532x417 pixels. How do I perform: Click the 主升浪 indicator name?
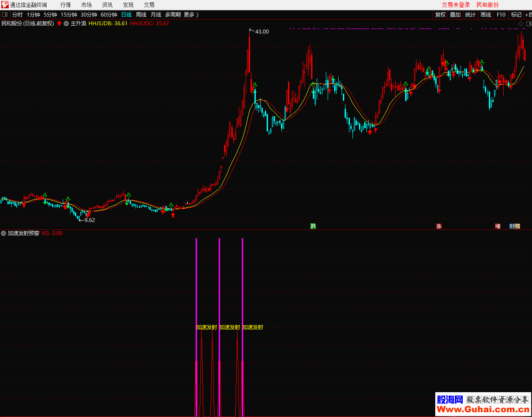[78, 24]
